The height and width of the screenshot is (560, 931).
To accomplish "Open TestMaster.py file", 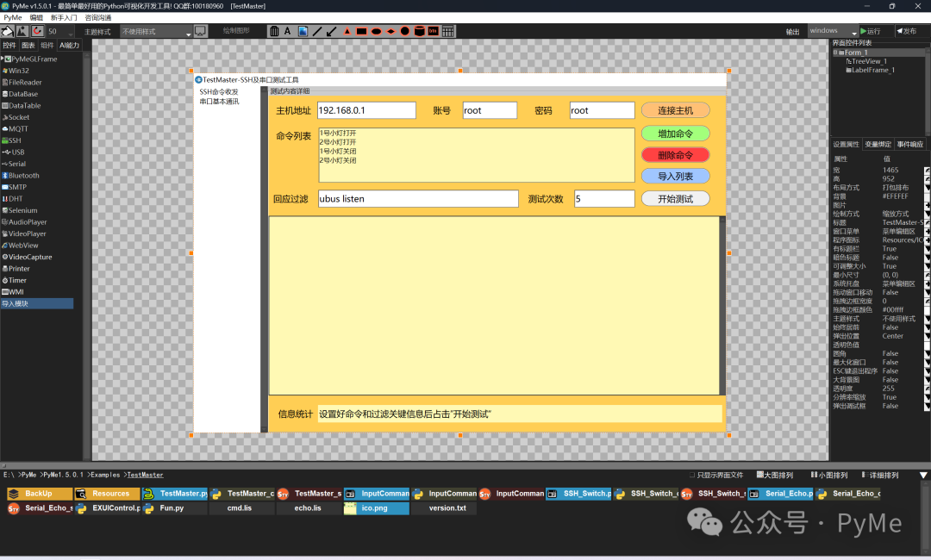I will [174, 494].
